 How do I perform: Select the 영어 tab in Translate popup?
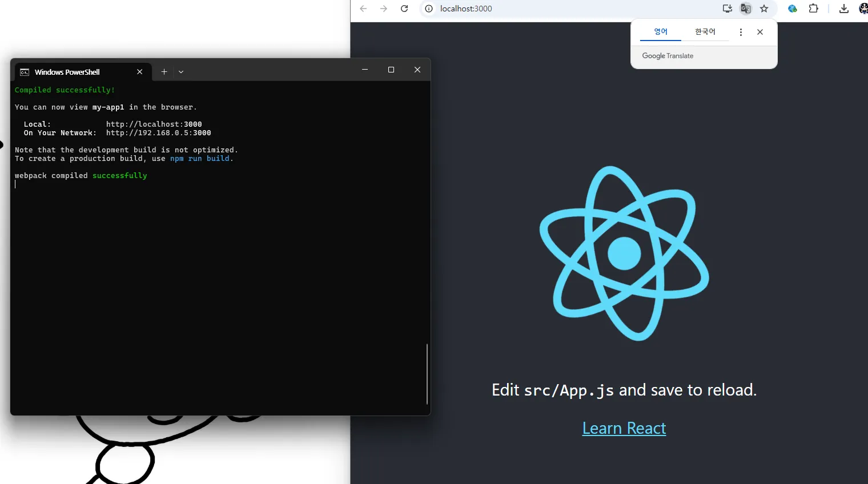click(x=661, y=32)
